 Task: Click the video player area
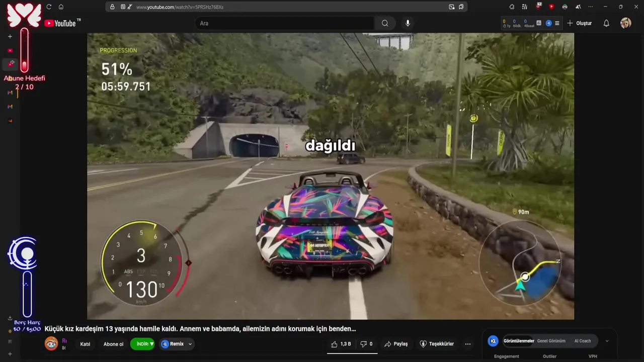(x=331, y=176)
